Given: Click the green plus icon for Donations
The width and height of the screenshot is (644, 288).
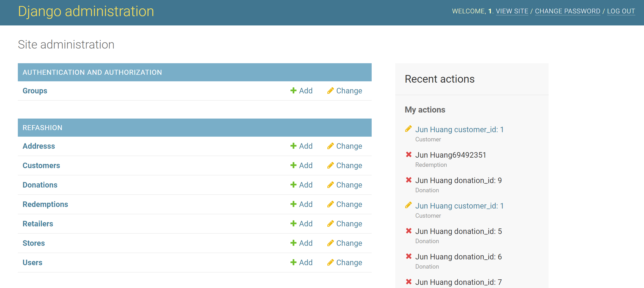Looking at the screenshot, I should [293, 185].
